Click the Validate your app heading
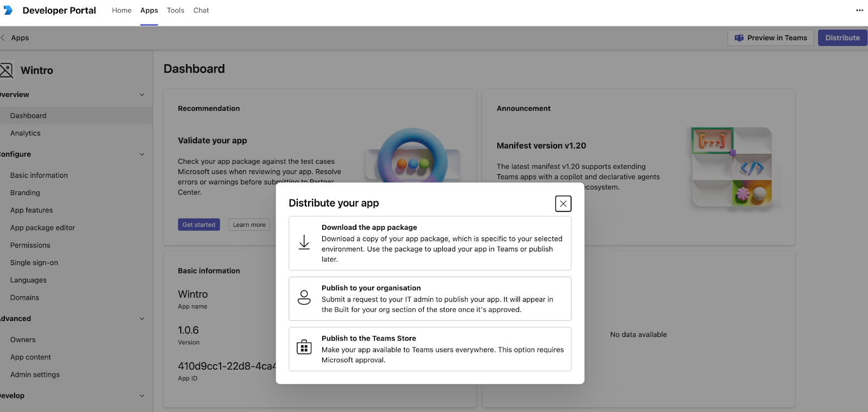This screenshot has width=868, height=412. click(x=212, y=140)
